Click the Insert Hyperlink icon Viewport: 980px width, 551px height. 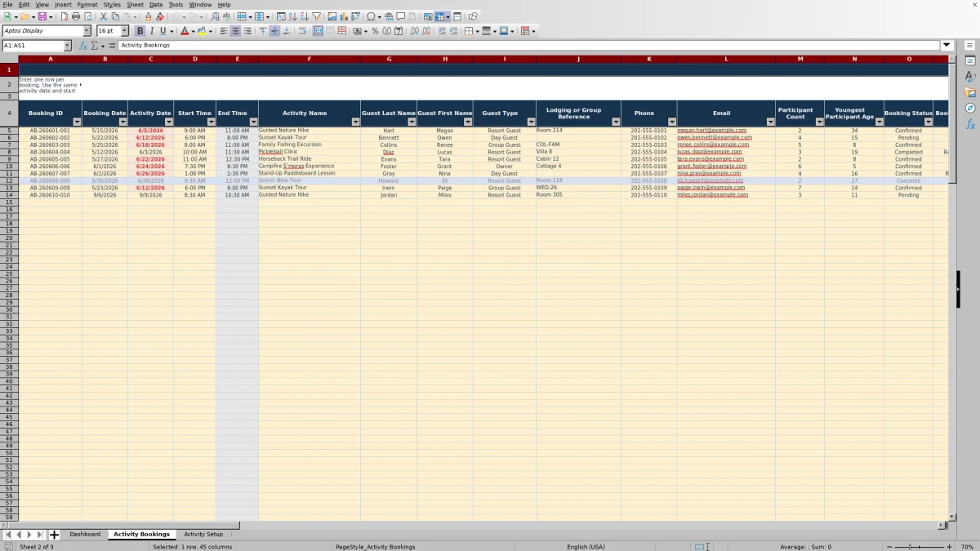pos(389,16)
